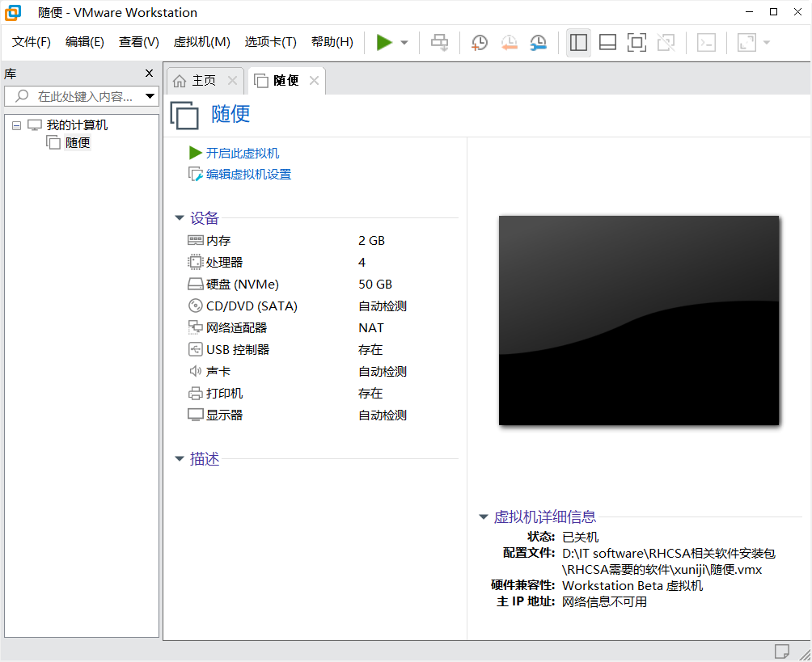Click the 已关机 status value
The height and width of the screenshot is (662, 812).
[x=580, y=537]
